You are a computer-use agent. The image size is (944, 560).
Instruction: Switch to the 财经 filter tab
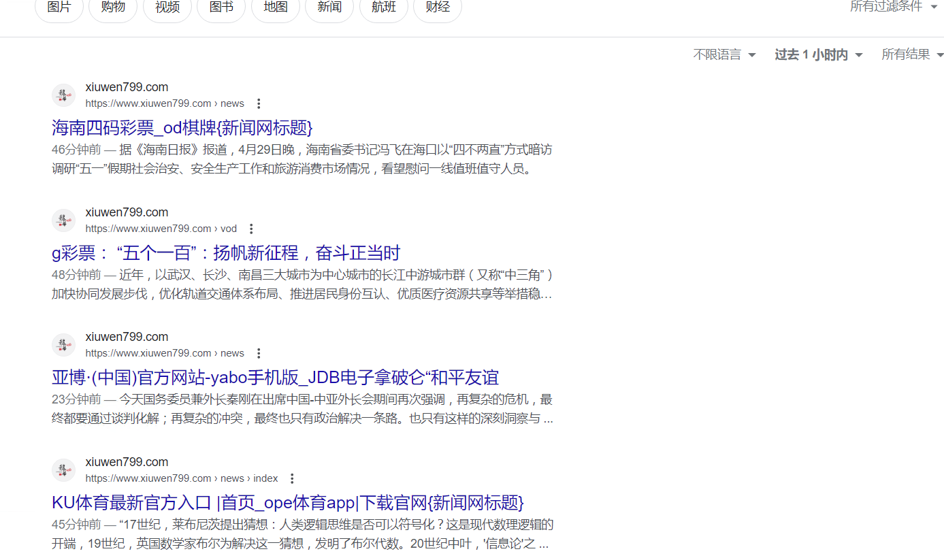(438, 8)
